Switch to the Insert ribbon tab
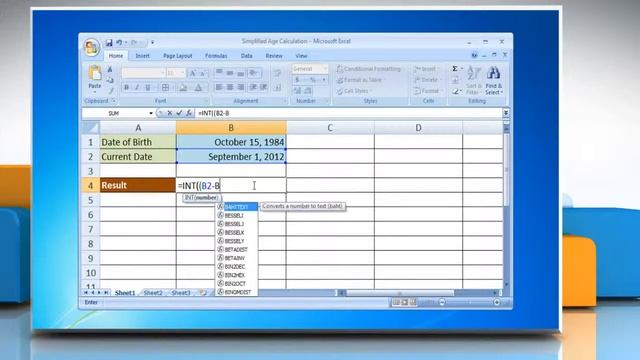Image resolution: width=640 pixels, height=360 pixels. [142, 56]
